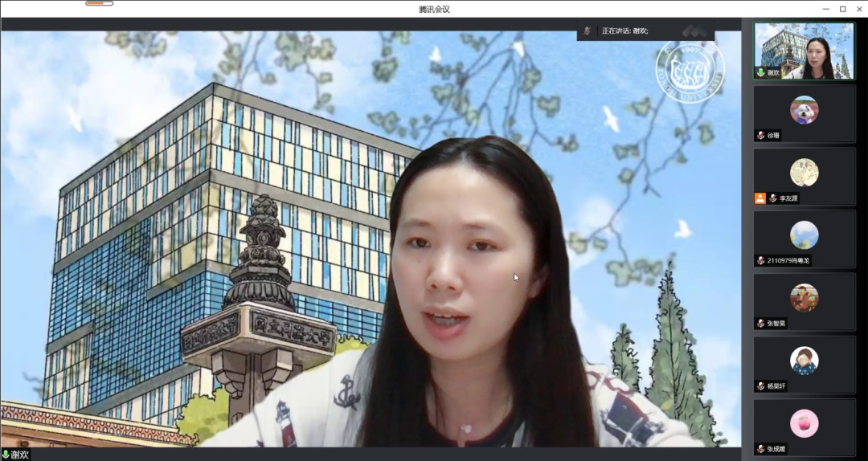Click the muted mic icon next to 杨昊轩
The width and height of the screenshot is (868, 461).
[x=760, y=386]
